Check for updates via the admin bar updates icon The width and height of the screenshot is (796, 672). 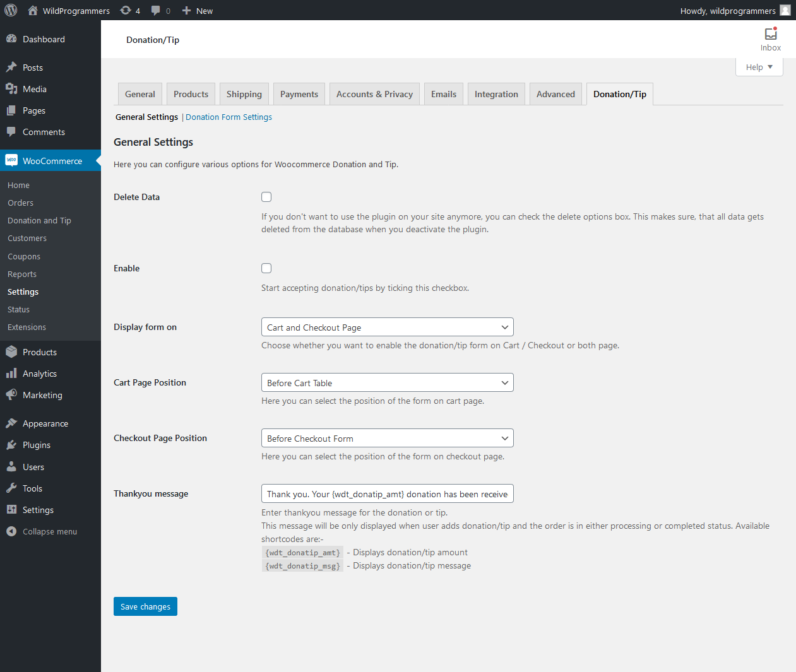(129, 10)
